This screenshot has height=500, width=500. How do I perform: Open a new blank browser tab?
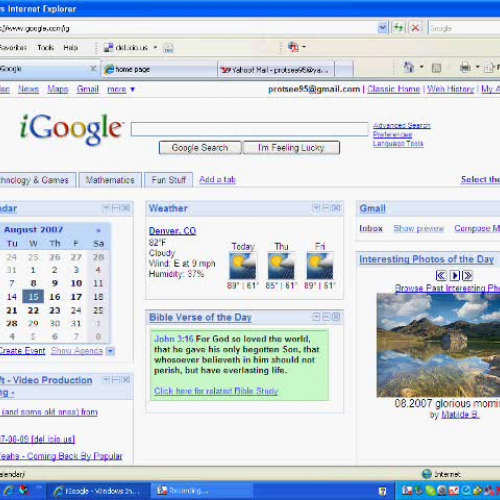[x=344, y=70]
